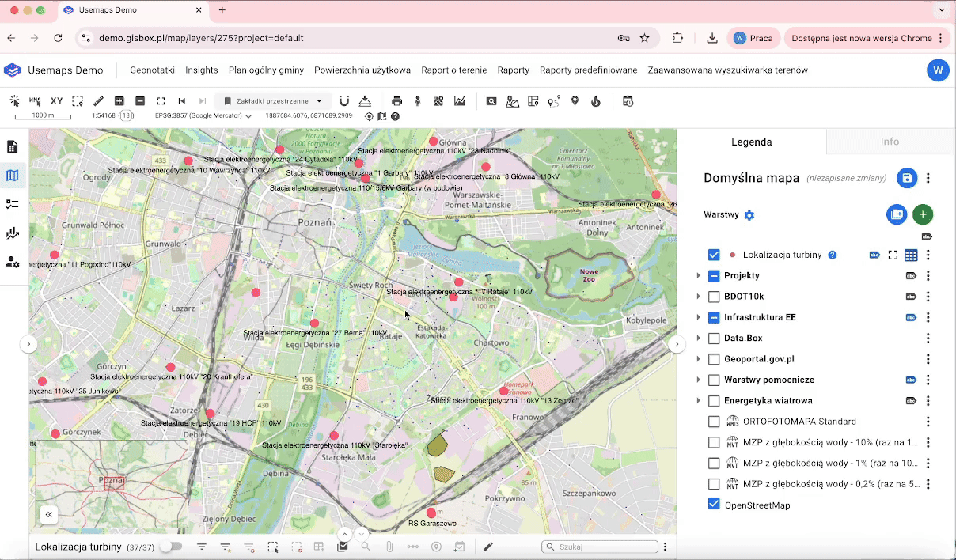956x560 pixels.
Task: Expand the Energetyka wiatrowa group
Action: [698, 401]
